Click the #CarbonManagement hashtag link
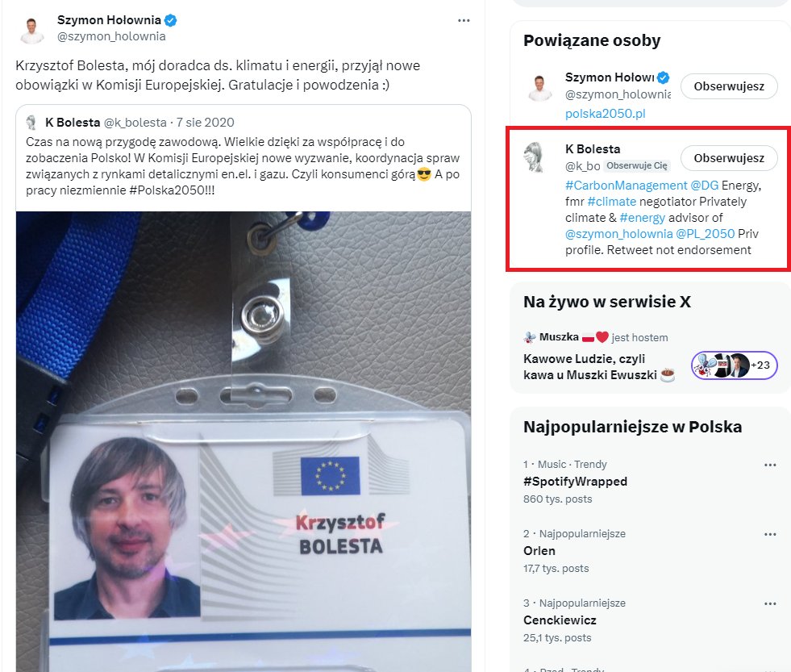791x672 pixels. pos(626,186)
